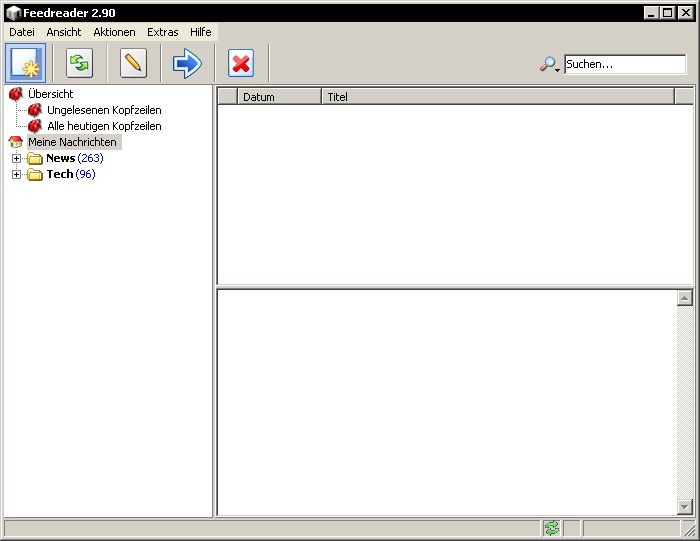This screenshot has width=700, height=541.
Task: Click into the Suchen... search field
Action: 625,64
